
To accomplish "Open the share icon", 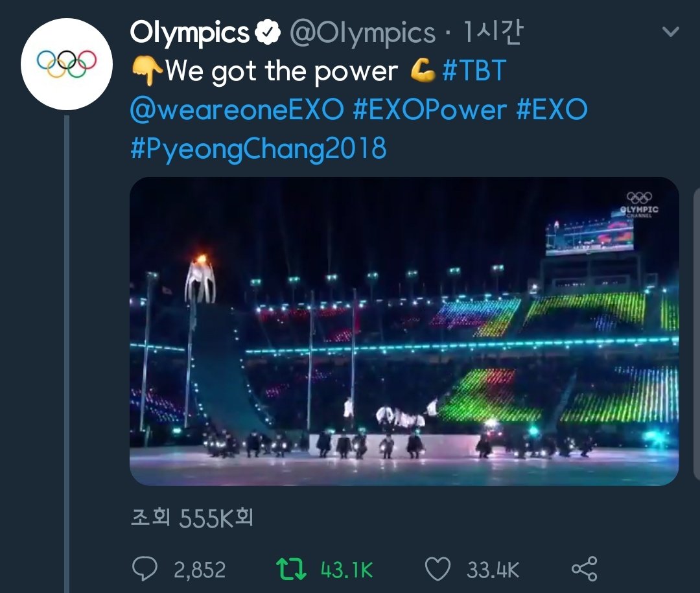I will point(585,569).
